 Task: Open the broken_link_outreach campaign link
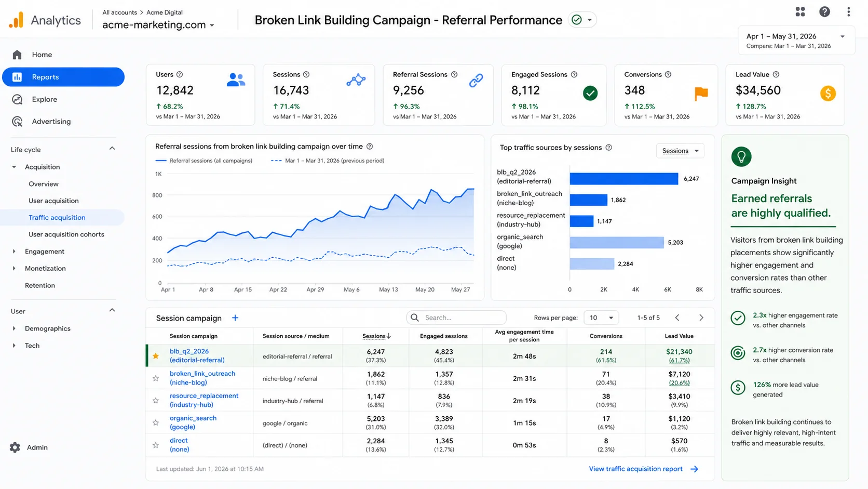(x=202, y=378)
